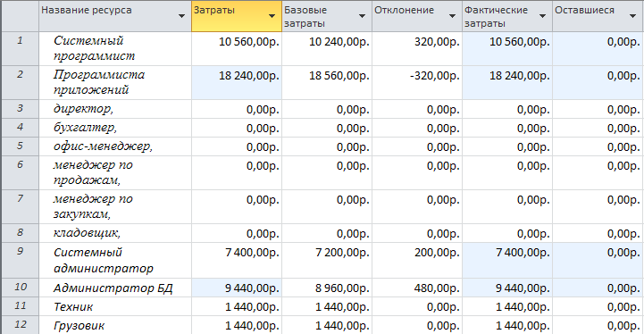This screenshot has width=644, height=334.
Task: Click the 480,00р. variance cell
Action: [417, 288]
